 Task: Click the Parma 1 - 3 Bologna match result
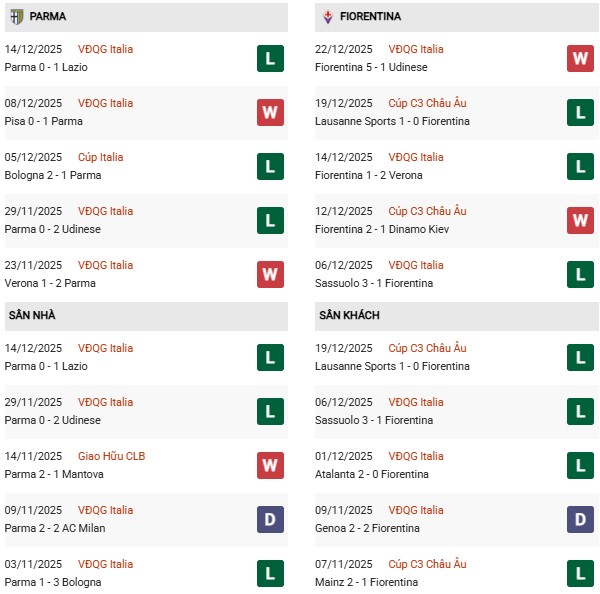pyautogui.click(x=53, y=582)
